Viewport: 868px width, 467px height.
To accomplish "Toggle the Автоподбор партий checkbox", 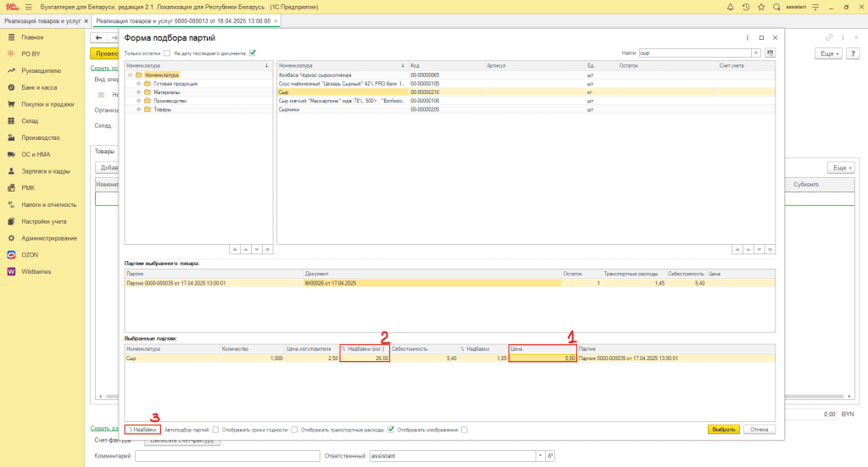I will point(215,430).
